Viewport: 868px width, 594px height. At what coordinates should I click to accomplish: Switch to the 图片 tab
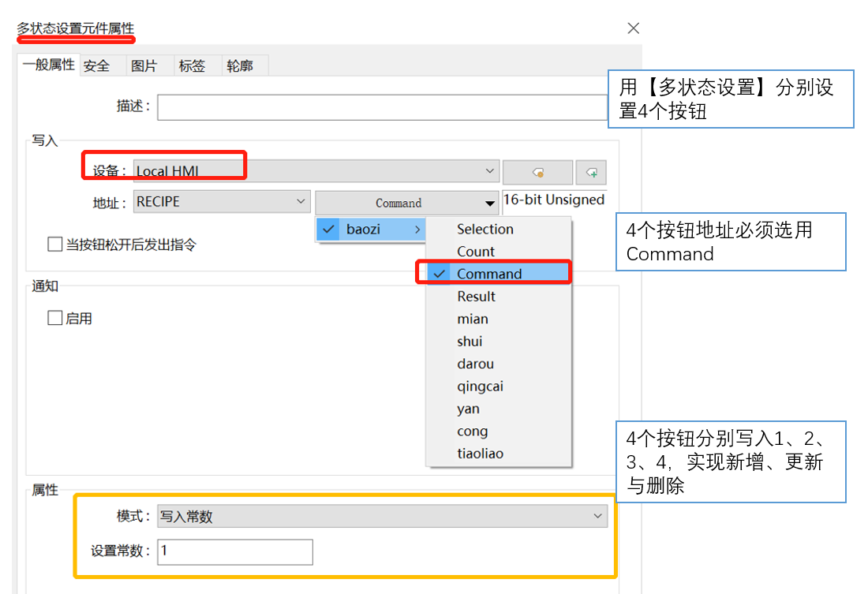tap(144, 66)
